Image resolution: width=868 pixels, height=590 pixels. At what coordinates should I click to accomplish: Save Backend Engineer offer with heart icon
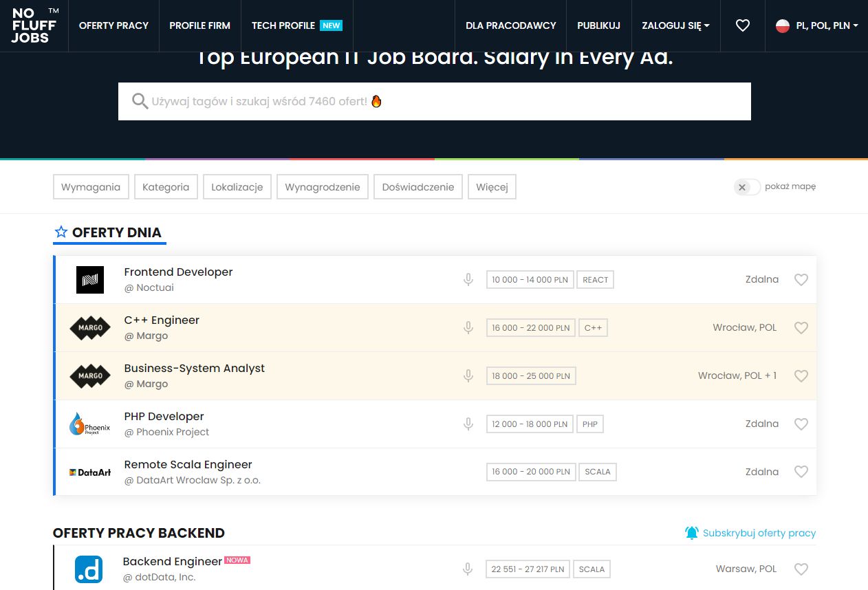click(801, 569)
